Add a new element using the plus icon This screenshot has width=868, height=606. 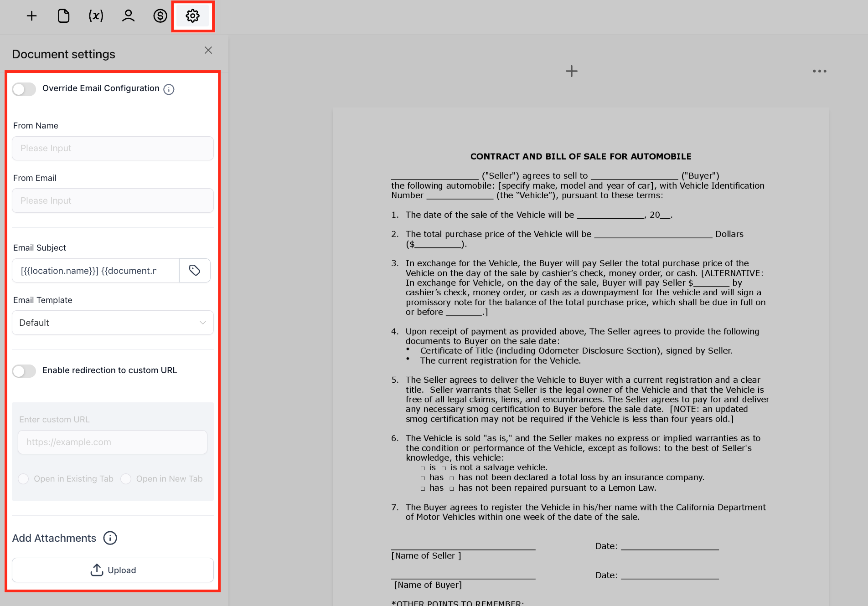(x=31, y=15)
